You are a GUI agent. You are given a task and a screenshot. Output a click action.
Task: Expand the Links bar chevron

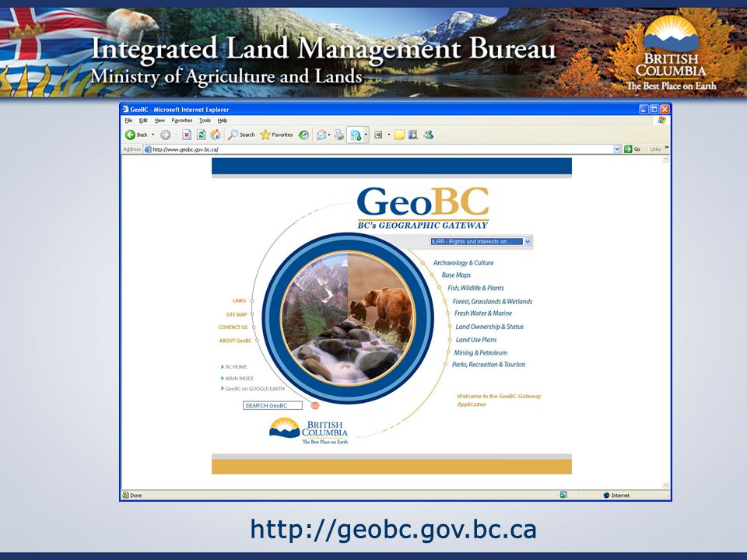coord(667,148)
